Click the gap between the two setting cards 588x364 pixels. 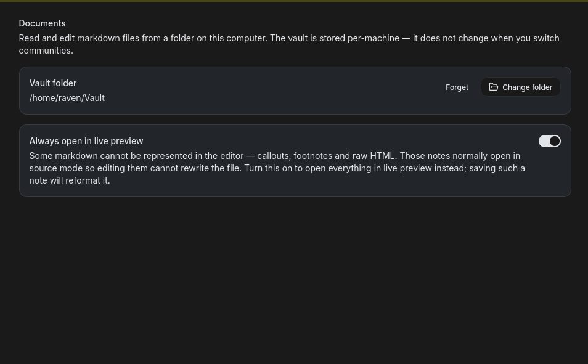coord(295,119)
